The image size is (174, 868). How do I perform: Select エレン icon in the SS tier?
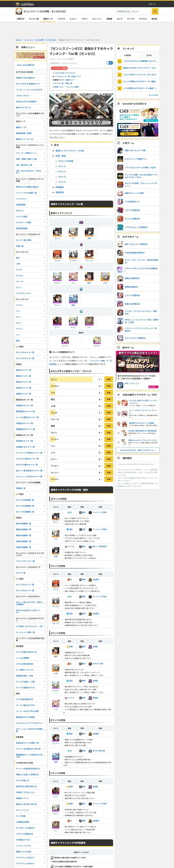[57, 232]
